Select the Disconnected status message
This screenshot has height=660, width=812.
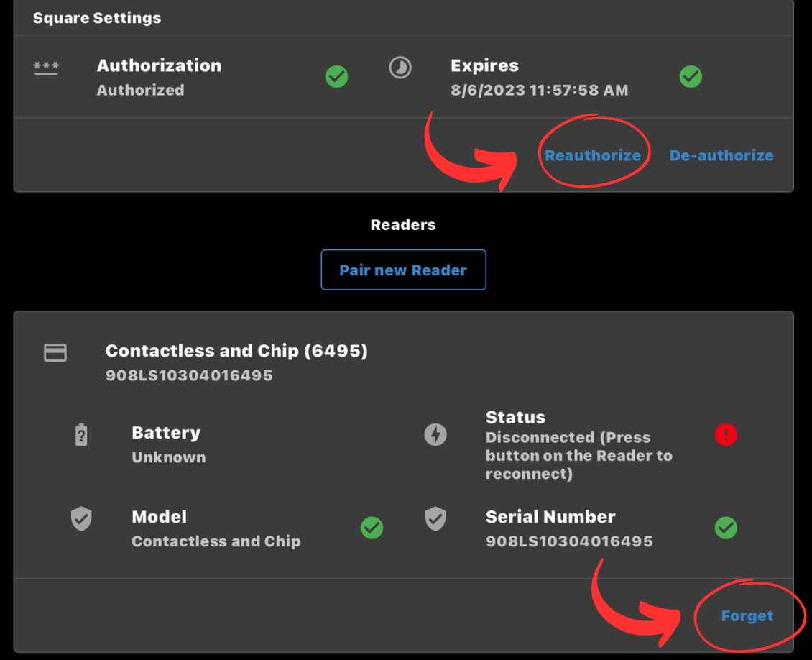(x=579, y=456)
